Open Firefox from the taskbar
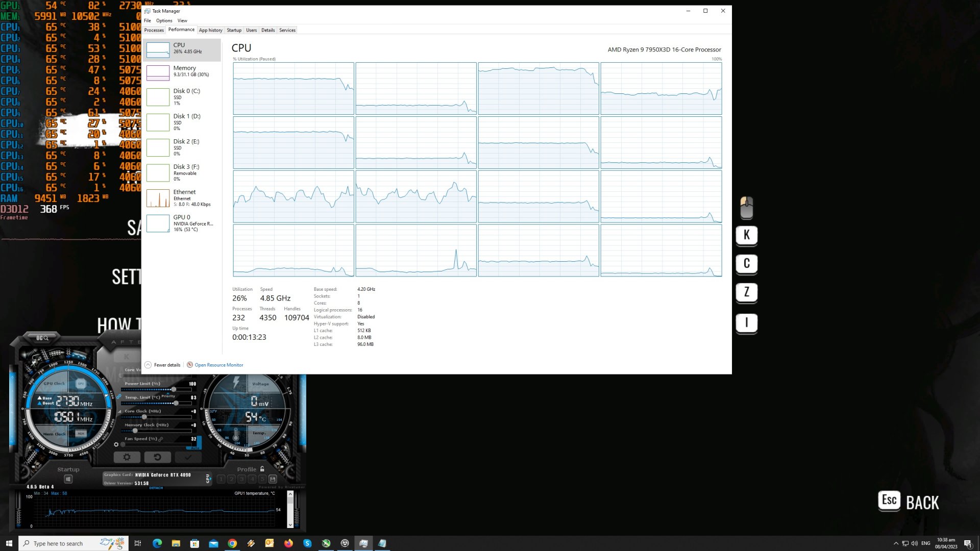980x551 pixels. coord(288,543)
